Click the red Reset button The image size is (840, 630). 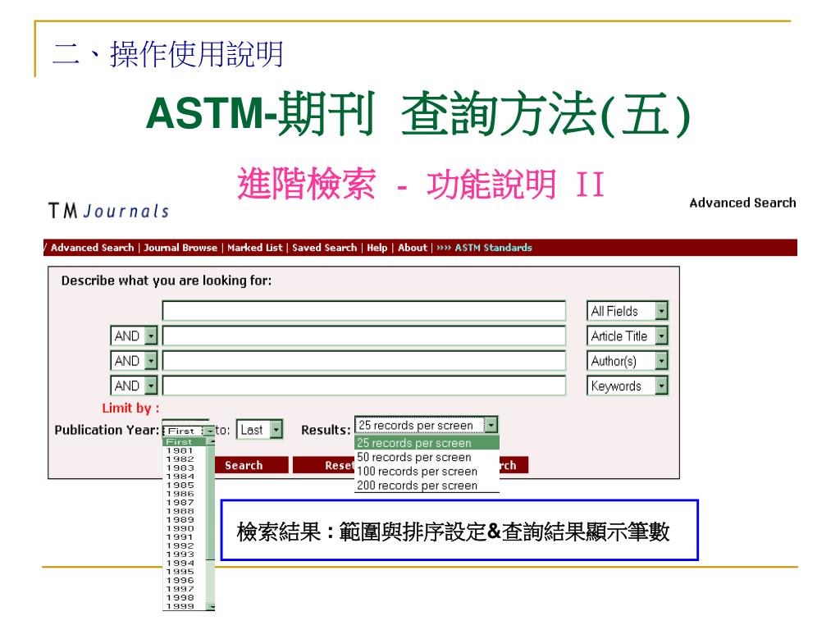pos(323,465)
